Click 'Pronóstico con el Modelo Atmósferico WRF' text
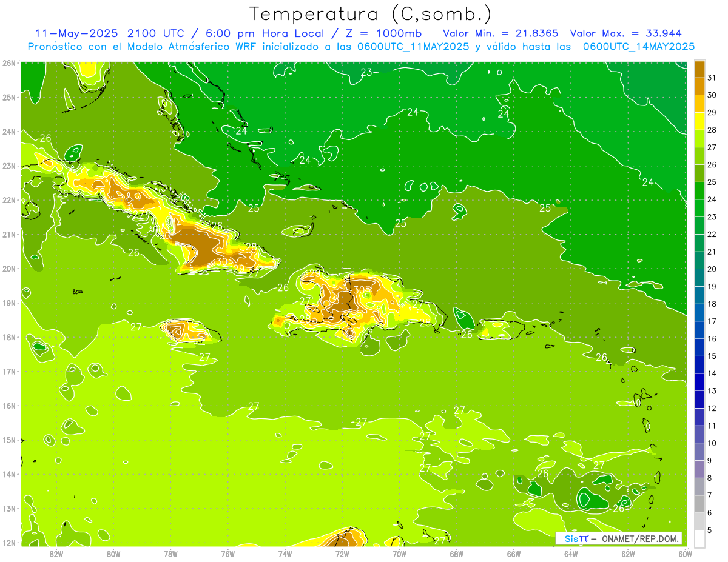This screenshot has width=728, height=562. point(141,46)
